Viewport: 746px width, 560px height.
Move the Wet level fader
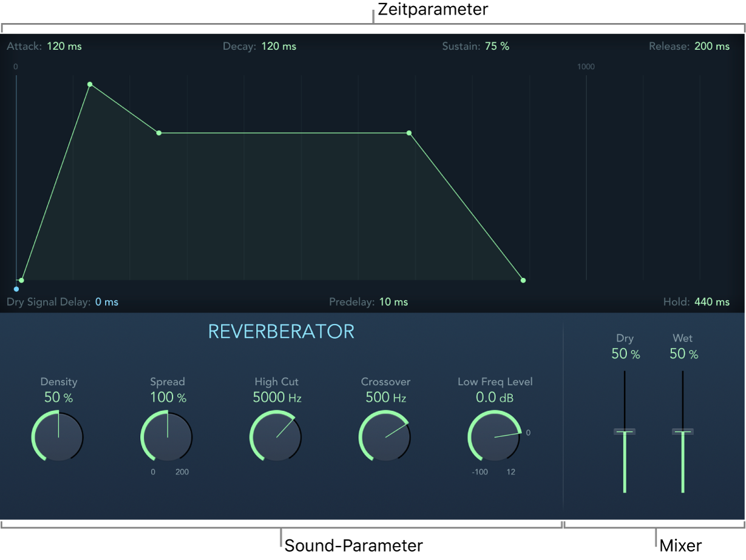click(683, 431)
